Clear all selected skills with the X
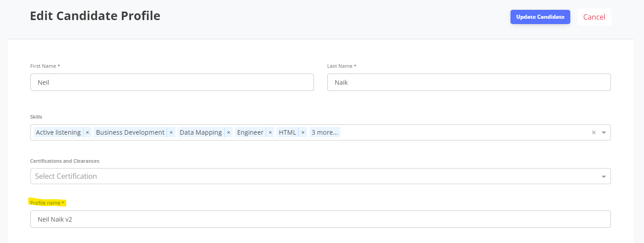Screen dimensions: 644x243 coord(594,132)
